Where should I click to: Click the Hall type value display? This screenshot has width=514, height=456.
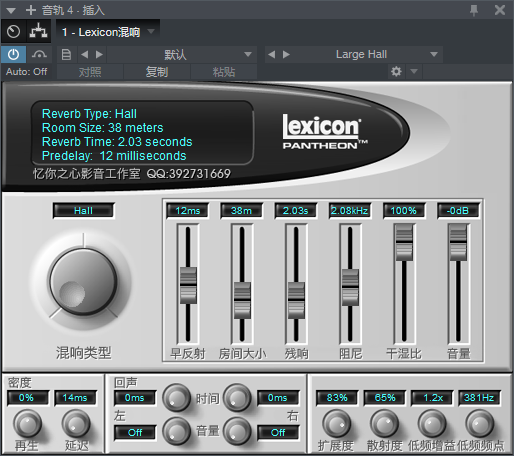tap(83, 211)
